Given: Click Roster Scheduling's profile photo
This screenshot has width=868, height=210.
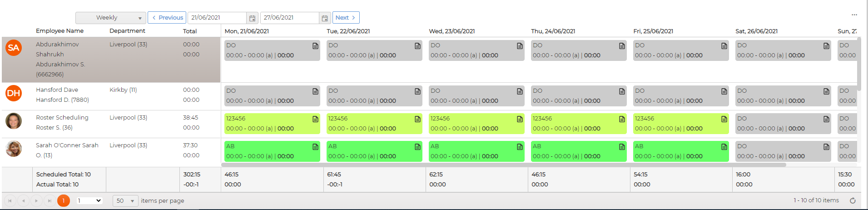Looking at the screenshot, I should pos(14,121).
